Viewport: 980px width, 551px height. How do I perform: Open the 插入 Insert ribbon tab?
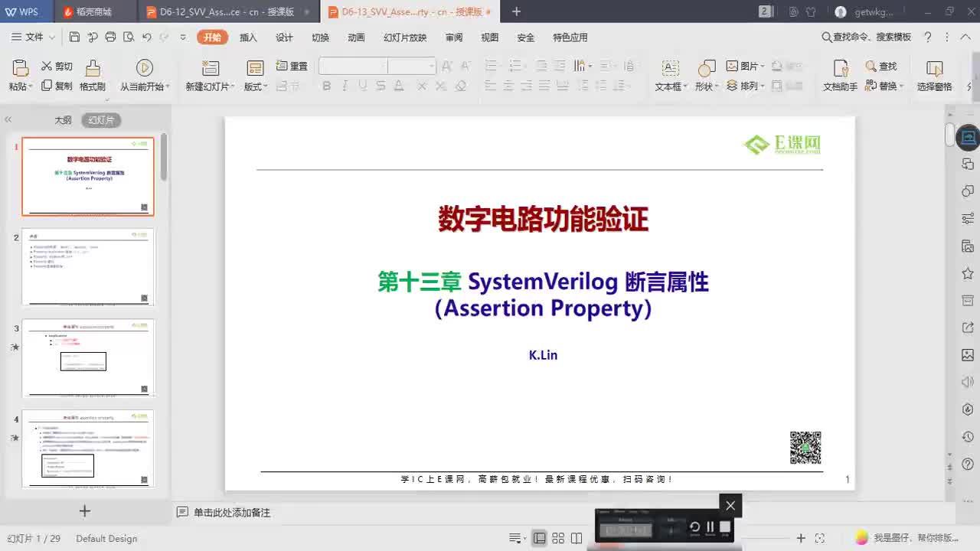click(x=248, y=37)
